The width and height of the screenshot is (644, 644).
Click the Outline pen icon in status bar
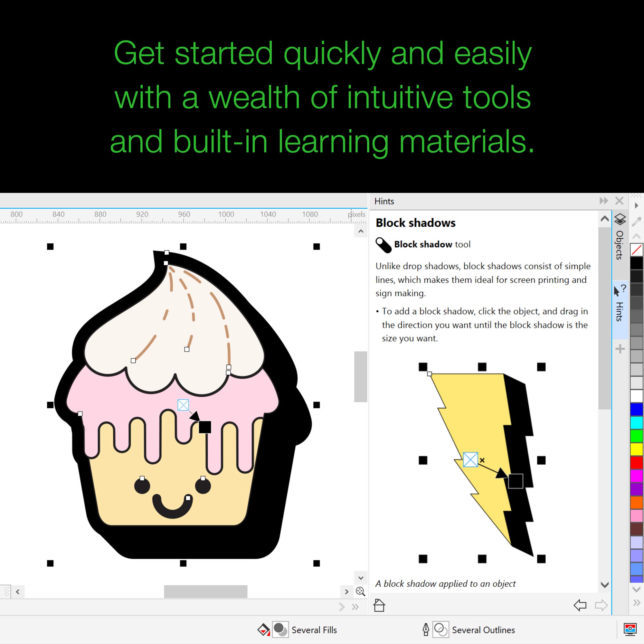pos(426,630)
